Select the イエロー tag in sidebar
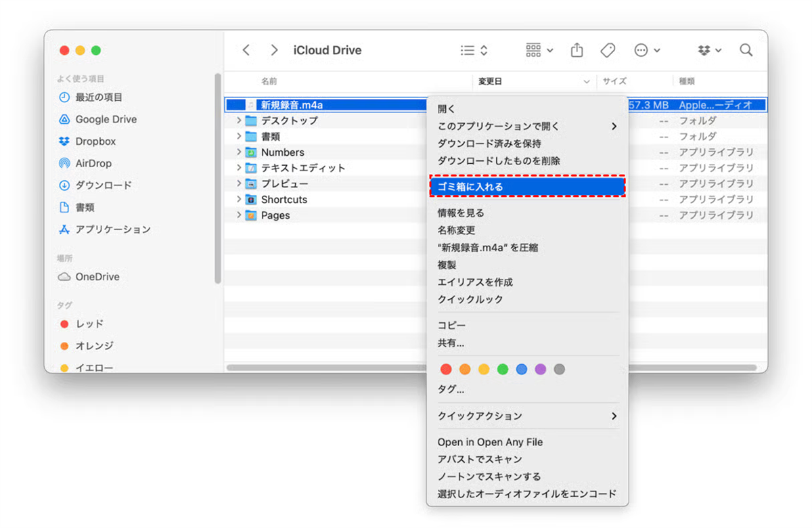This screenshot has height=528, width=812. 87,368
